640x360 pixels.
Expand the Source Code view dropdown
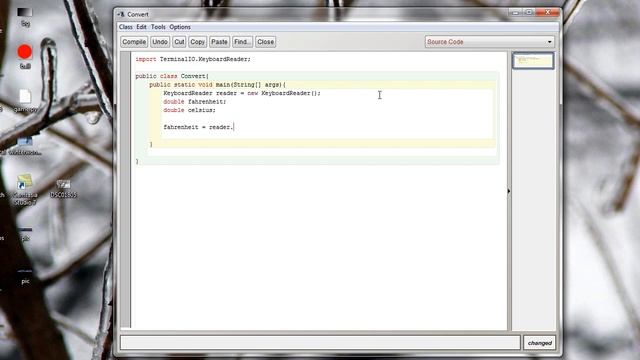pos(489,42)
